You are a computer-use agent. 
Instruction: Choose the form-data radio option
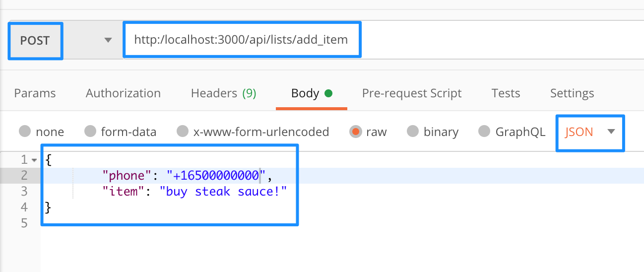click(x=90, y=132)
